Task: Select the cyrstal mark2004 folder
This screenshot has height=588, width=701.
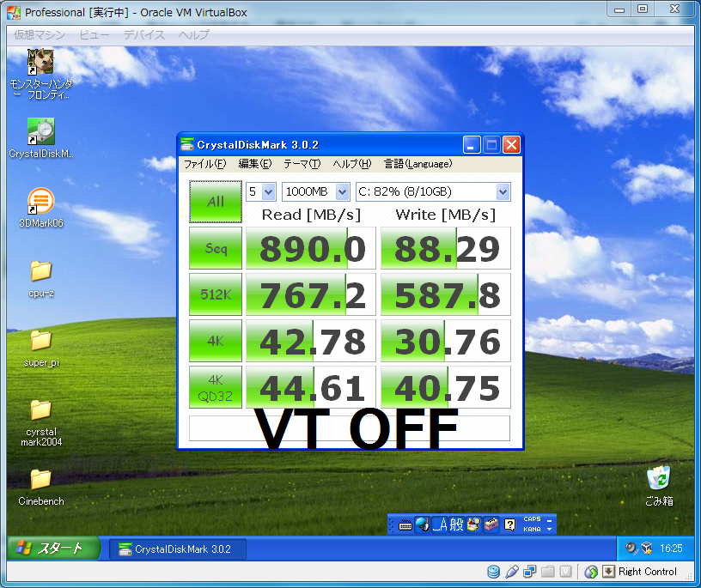Action: pos(40,409)
